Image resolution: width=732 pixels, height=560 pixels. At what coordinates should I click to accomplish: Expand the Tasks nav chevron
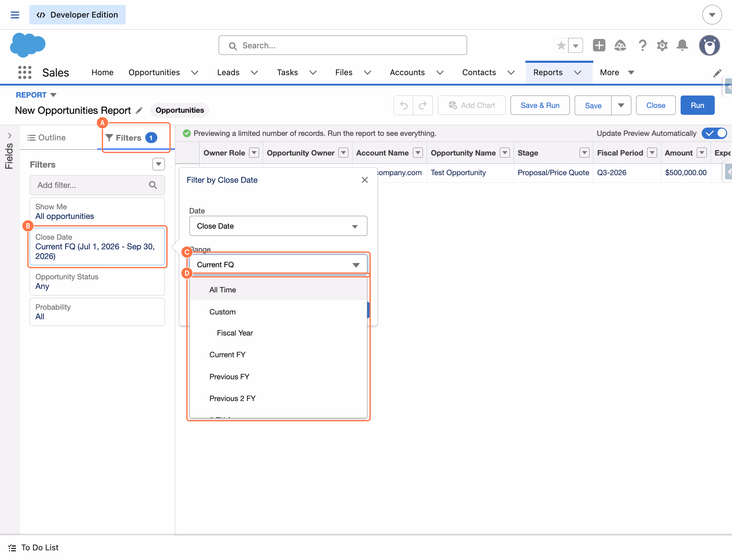[x=313, y=72]
